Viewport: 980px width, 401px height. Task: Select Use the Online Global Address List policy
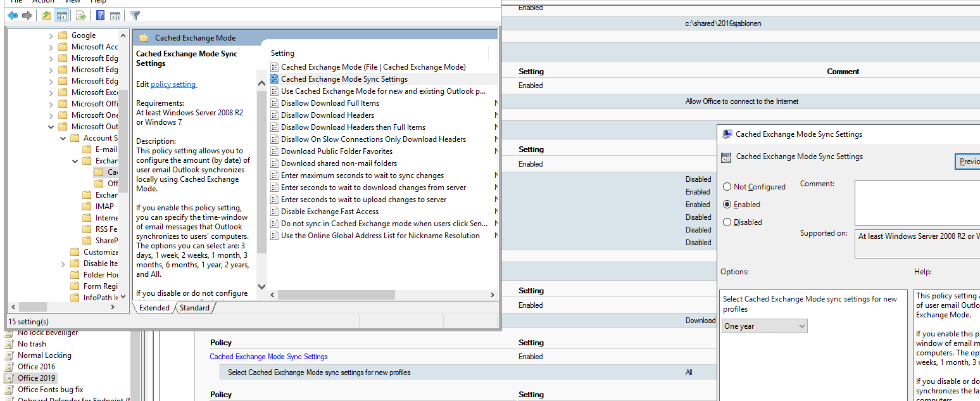pos(380,236)
